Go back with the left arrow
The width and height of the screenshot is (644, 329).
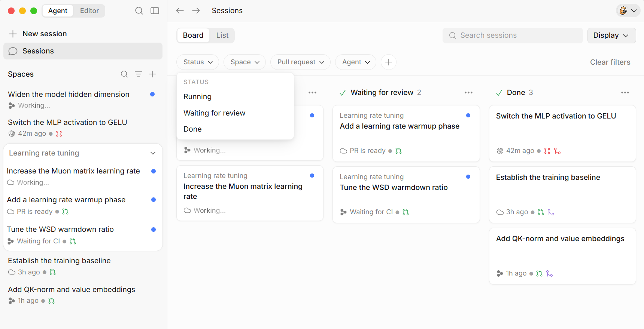180,11
